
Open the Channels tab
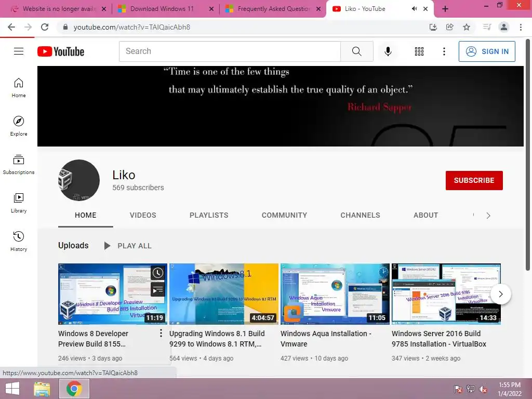coord(361,215)
